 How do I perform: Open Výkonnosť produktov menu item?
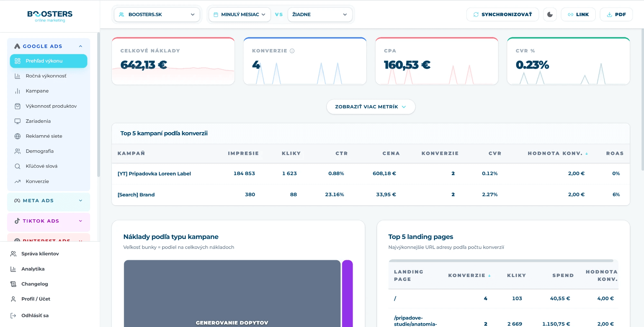(x=49, y=106)
